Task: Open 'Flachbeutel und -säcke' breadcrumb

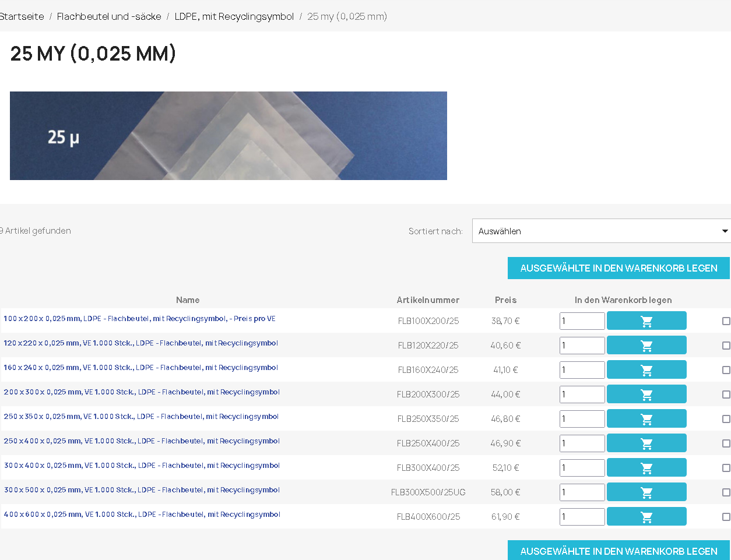Action: [109, 16]
